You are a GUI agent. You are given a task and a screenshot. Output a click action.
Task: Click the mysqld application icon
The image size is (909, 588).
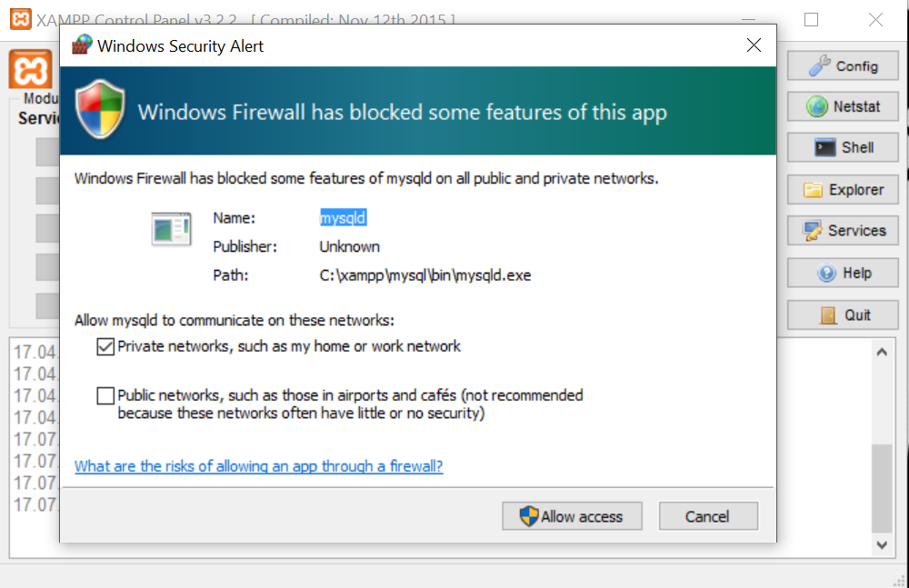171,229
